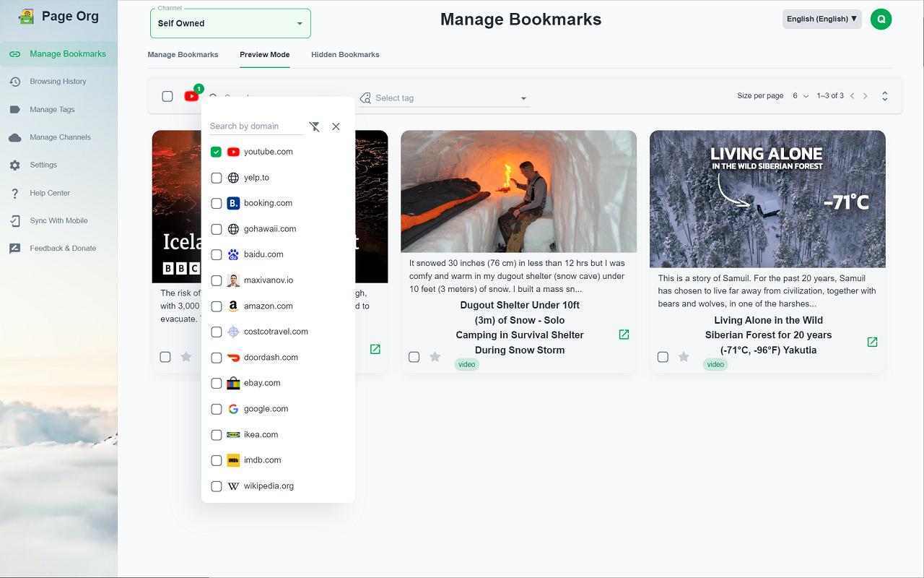Check the maxivanov.io checkbox
The width and height of the screenshot is (924, 578).
point(216,280)
